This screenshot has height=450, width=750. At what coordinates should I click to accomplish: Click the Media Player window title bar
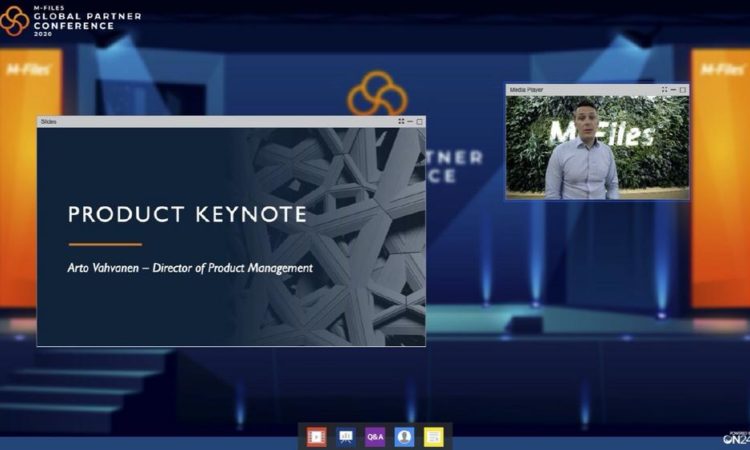coord(597,89)
